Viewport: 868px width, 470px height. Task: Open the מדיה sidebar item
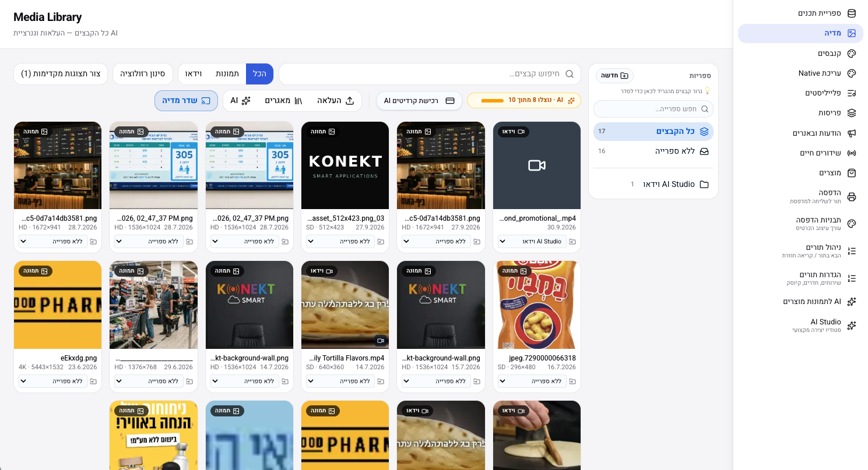click(800, 33)
